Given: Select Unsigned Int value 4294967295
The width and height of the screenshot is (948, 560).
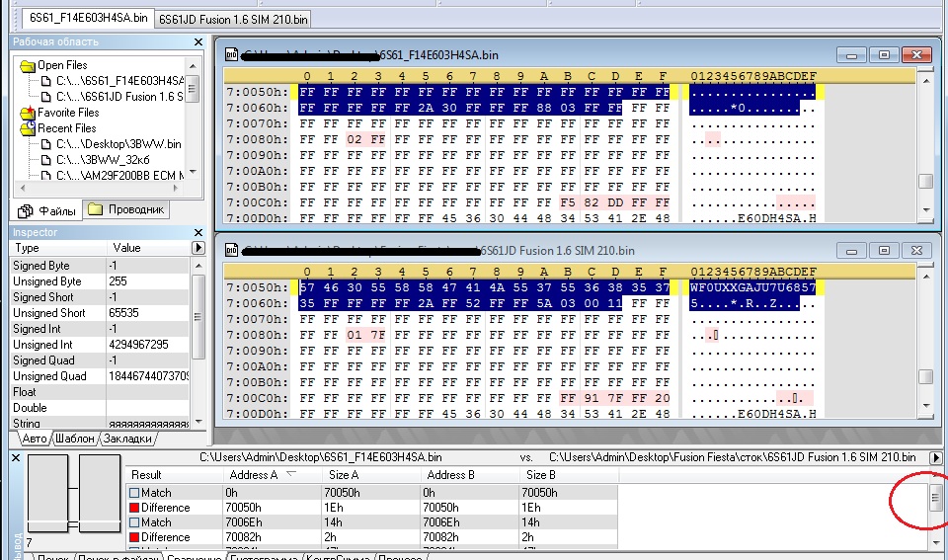Looking at the screenshot, I should click(x=147, y=344).
